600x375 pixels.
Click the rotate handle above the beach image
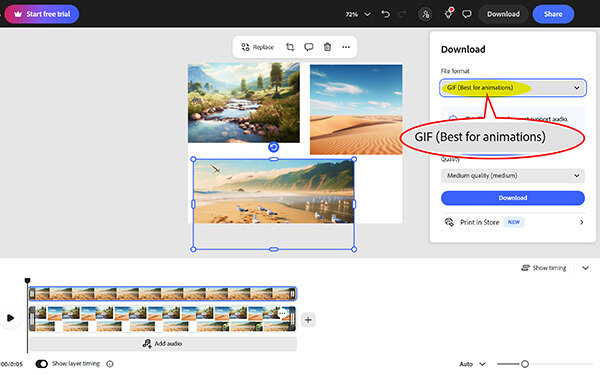point(273,147)
